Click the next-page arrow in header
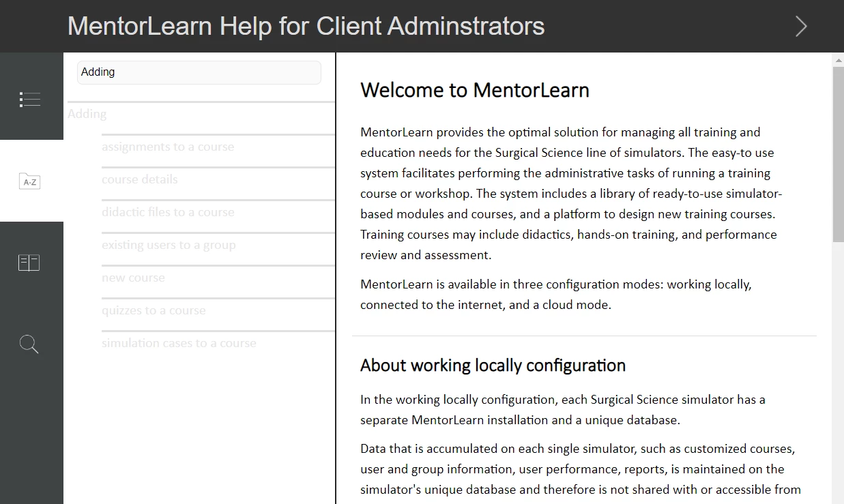 pyautogui.click(x=801, y=26)
